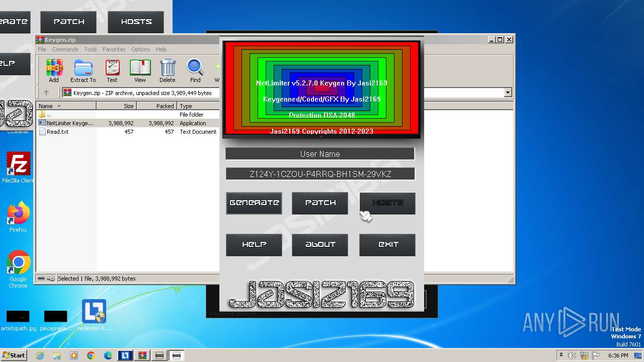Image resolution: width=644 pixels, height=362 pixels.
Task: Show hidden tray icons arrow
Action: [561, 355]
